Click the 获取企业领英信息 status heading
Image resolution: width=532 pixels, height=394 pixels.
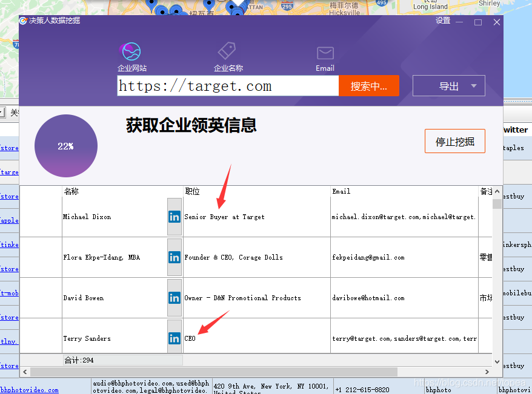coord(191,125)
